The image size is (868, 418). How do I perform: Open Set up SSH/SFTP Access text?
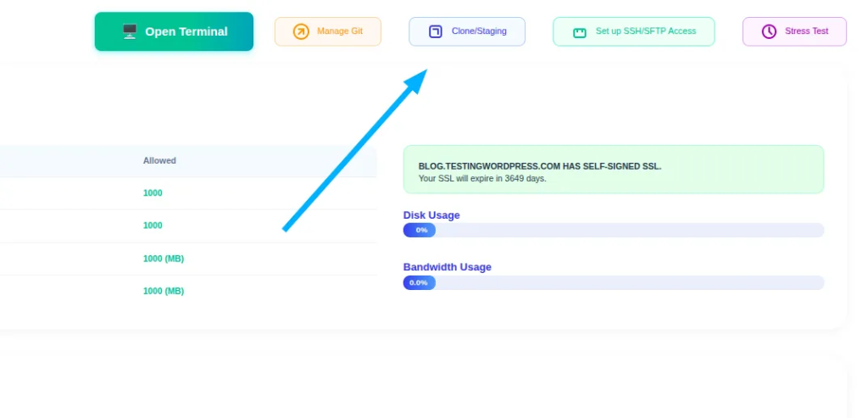[x=645, y=31]
